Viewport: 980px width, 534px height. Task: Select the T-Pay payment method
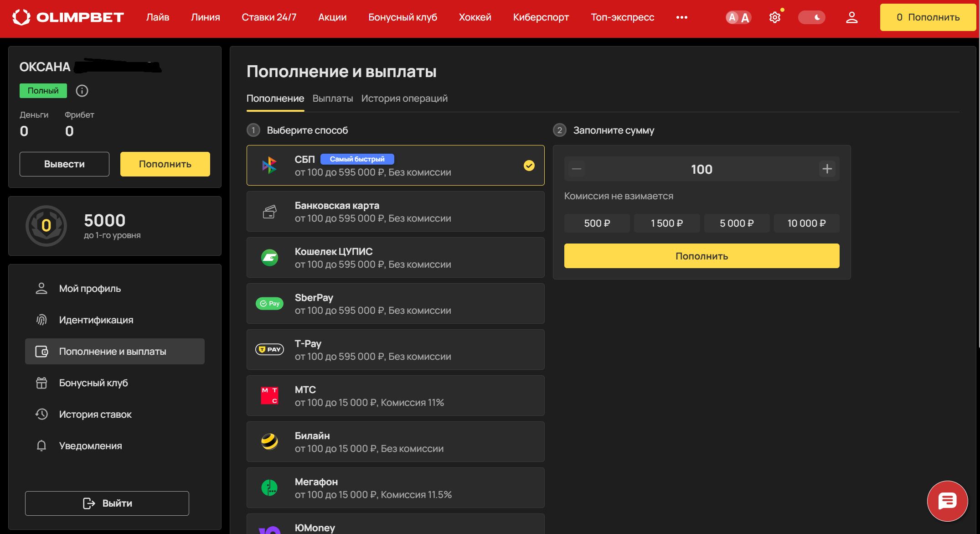pos(396,350)
